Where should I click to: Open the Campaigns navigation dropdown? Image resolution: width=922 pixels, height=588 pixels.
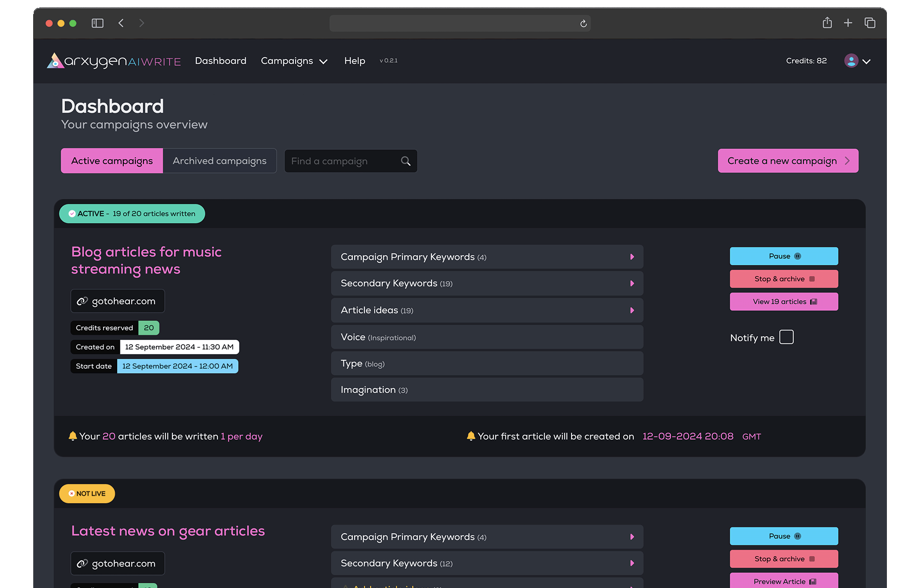pyautogui.click(x=294, y=61)
